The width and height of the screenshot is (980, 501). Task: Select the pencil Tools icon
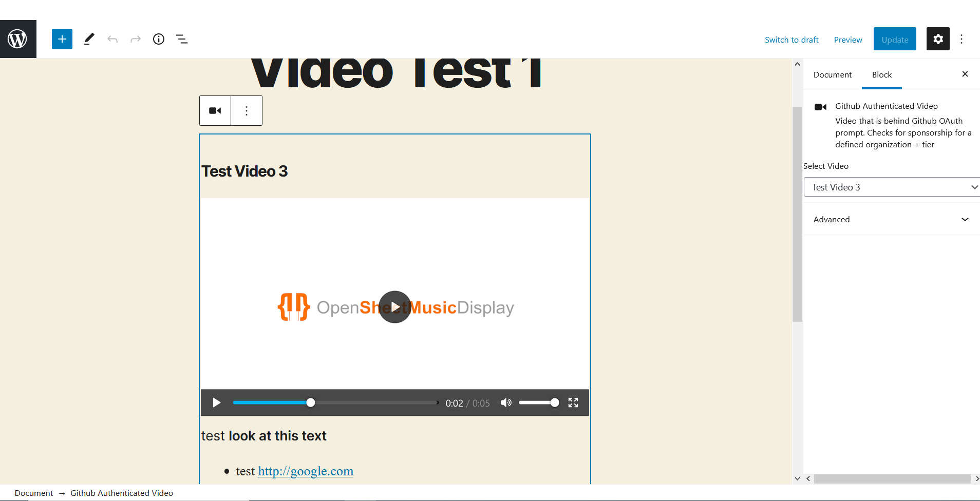tap(89, 39)
